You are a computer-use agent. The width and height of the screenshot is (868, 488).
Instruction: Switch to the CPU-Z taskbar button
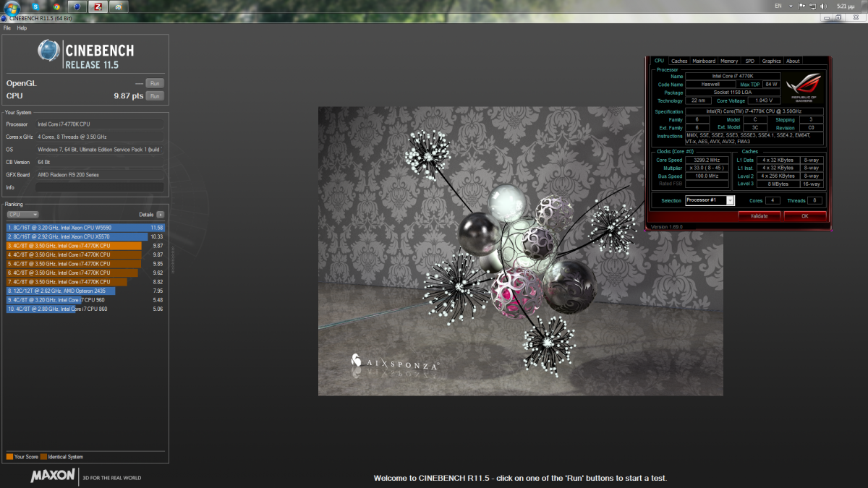coord(98,7)
